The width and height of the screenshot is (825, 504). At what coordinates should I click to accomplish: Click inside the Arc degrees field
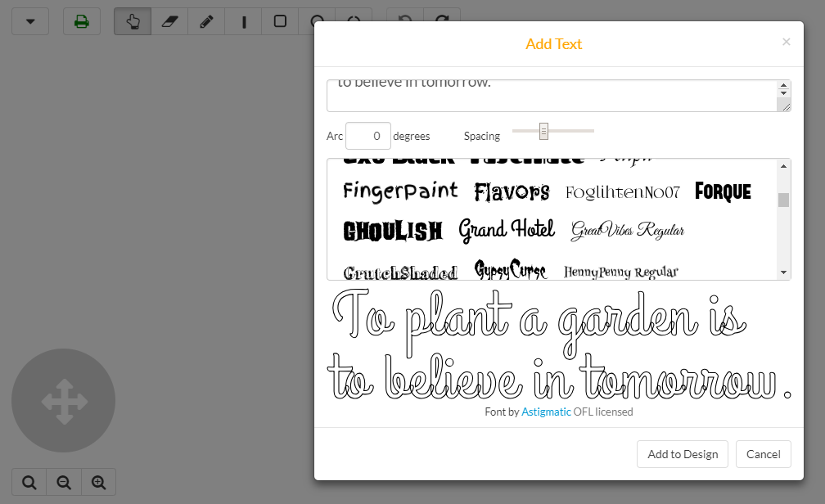coord(367,135)
